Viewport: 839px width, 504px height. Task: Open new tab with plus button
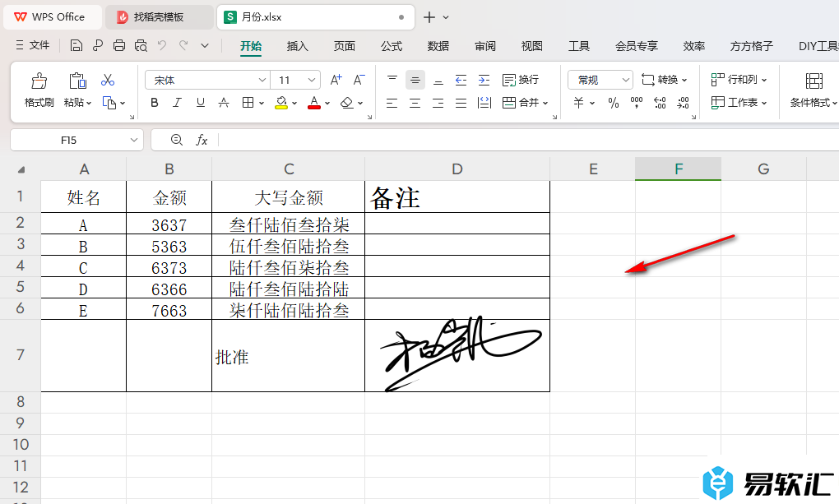pos(429,17)
